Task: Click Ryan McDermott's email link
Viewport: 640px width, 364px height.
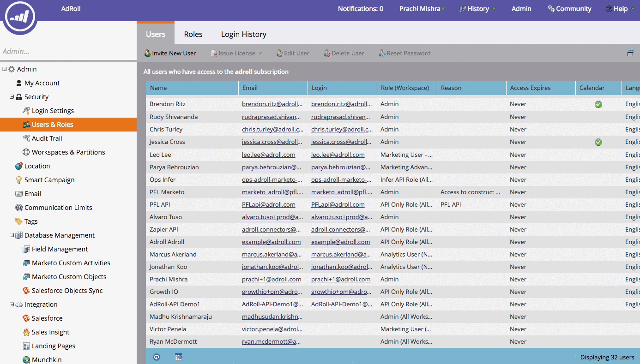Action: (x=272, y=341)
